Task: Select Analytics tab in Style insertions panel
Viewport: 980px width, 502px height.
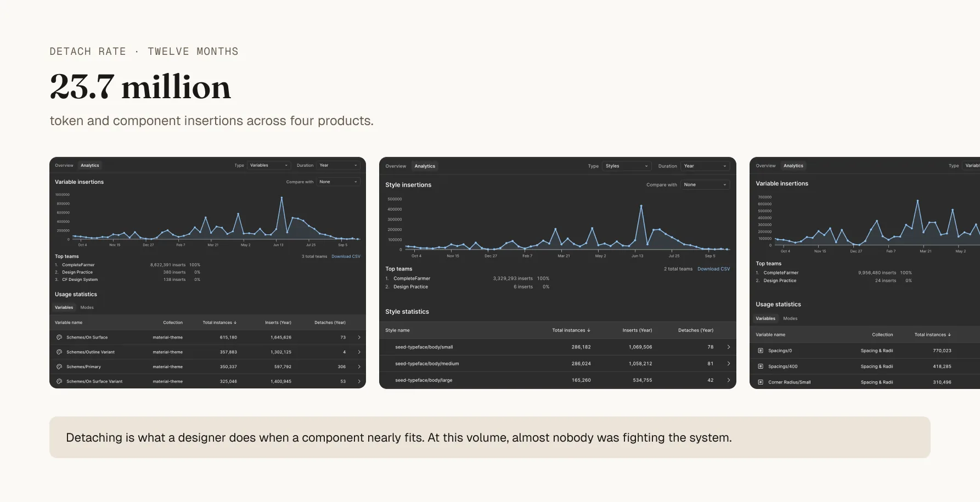Action: coord(425,166)
